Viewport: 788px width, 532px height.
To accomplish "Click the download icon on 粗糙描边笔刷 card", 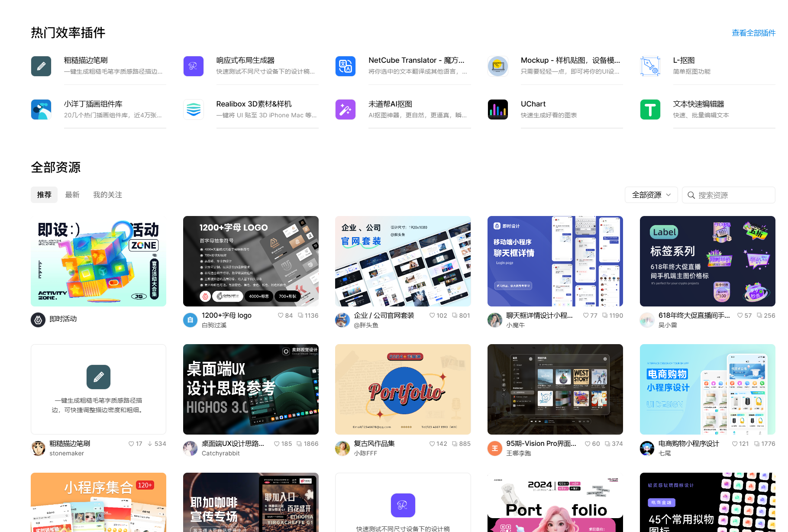I will [x=150, y=444].
